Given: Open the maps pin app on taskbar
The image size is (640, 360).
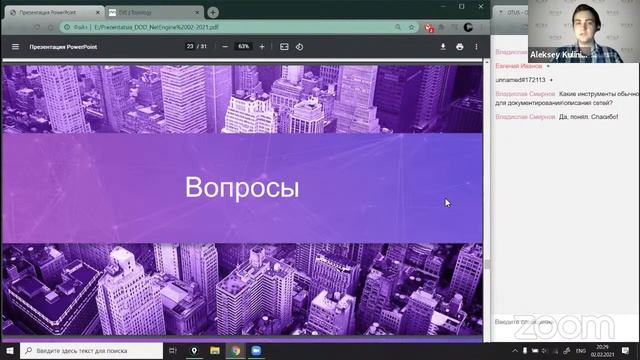Looking at the screenshot, I should [194, 351].
